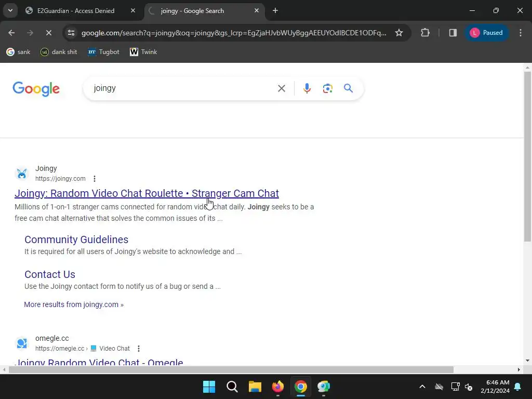532x399 pixels.
Task: Click the scroll right arrow
Action: coord(519,369)
